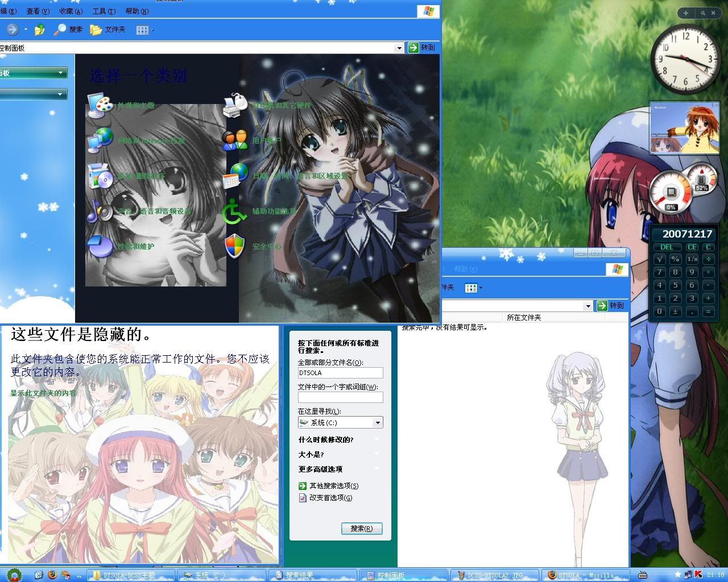This screenshot has height=582, width=728.
Task: Open taskbar DTSOLA - Mozilla Firefox item
Action: coord(585,575)
